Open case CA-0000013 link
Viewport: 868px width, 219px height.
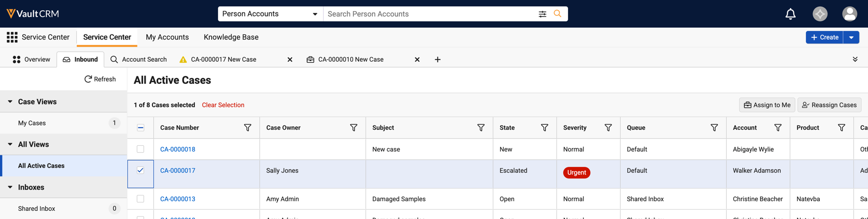(x=177, y=199)
